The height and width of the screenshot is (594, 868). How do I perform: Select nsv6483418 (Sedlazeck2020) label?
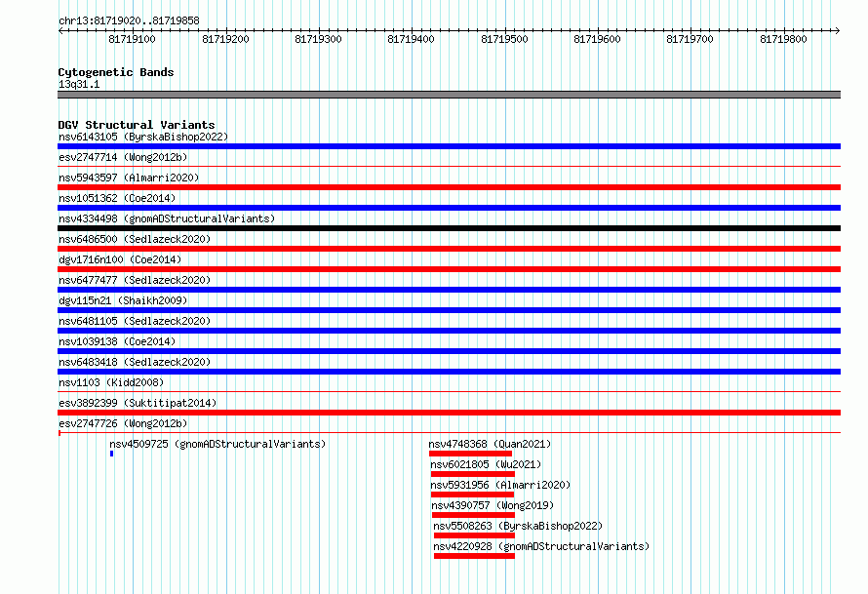point(135,362)
